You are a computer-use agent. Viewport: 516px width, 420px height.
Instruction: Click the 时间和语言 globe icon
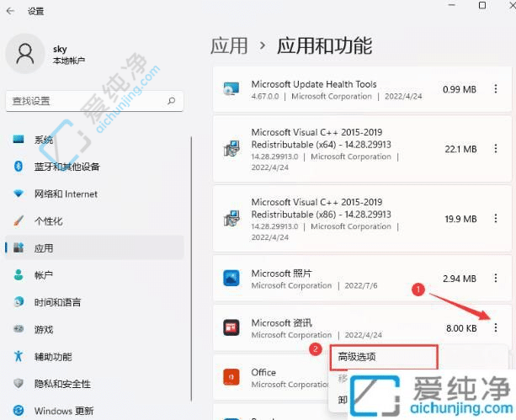pyautogui.click(x=19, y=301)
